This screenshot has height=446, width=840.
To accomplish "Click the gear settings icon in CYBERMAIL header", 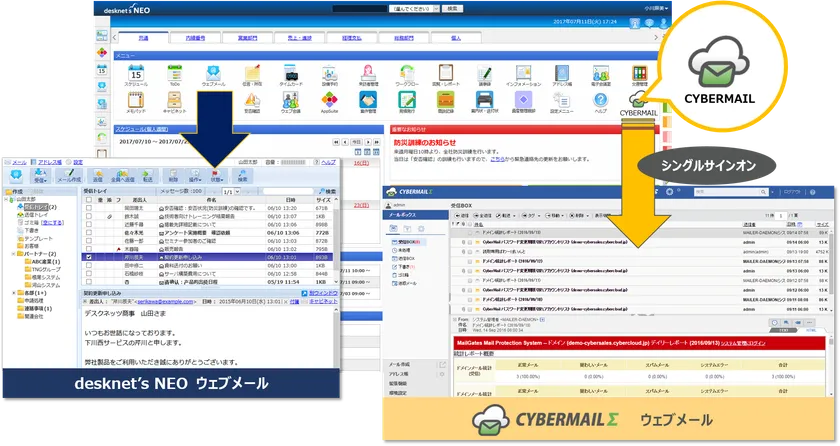I will [x=669, y=192].
